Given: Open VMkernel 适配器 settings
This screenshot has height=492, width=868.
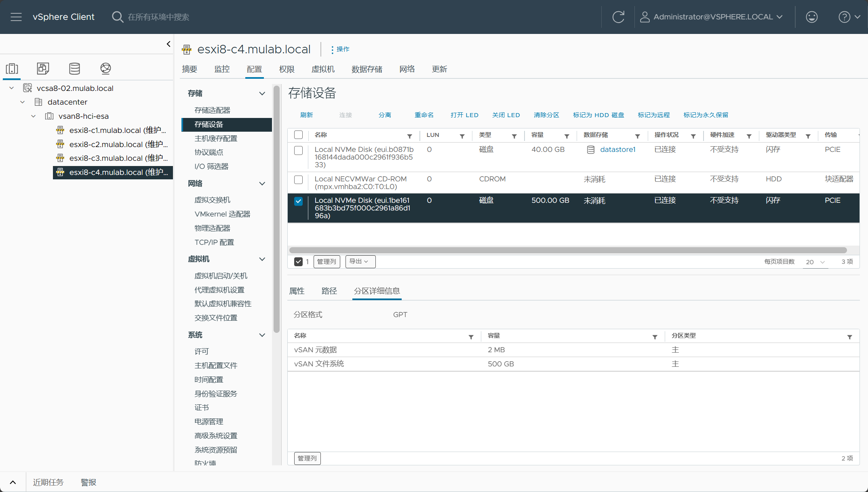Looking at the screenshot, I should 222,214.
